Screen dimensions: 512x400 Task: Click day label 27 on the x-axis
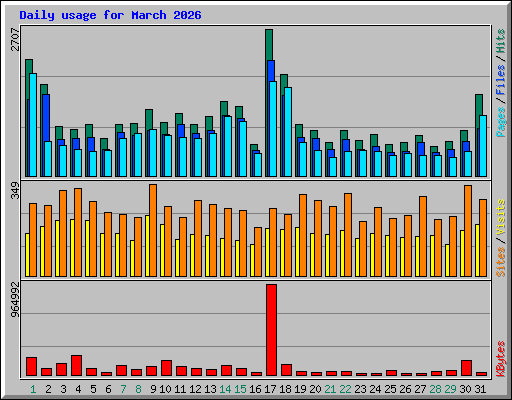coord(420,389)
